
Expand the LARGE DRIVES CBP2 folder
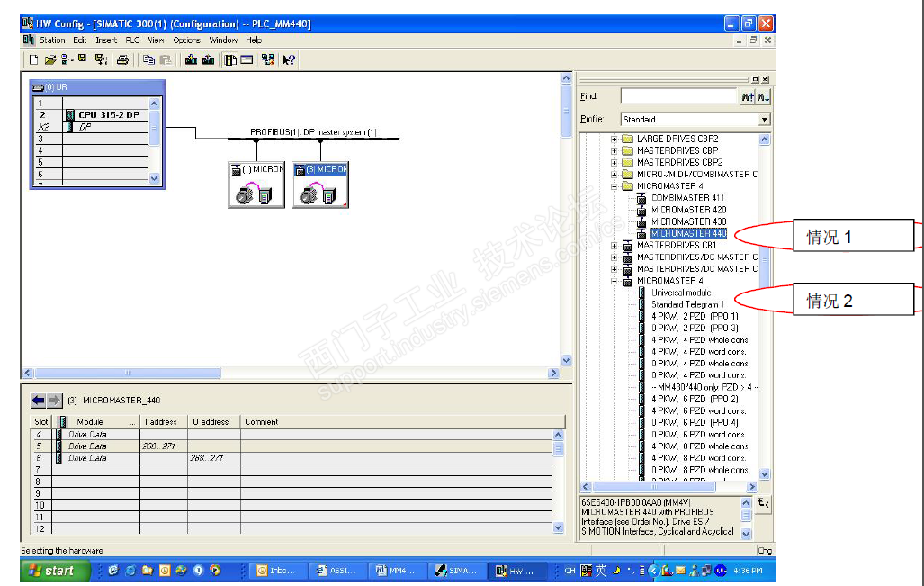(x=615, y=140)
